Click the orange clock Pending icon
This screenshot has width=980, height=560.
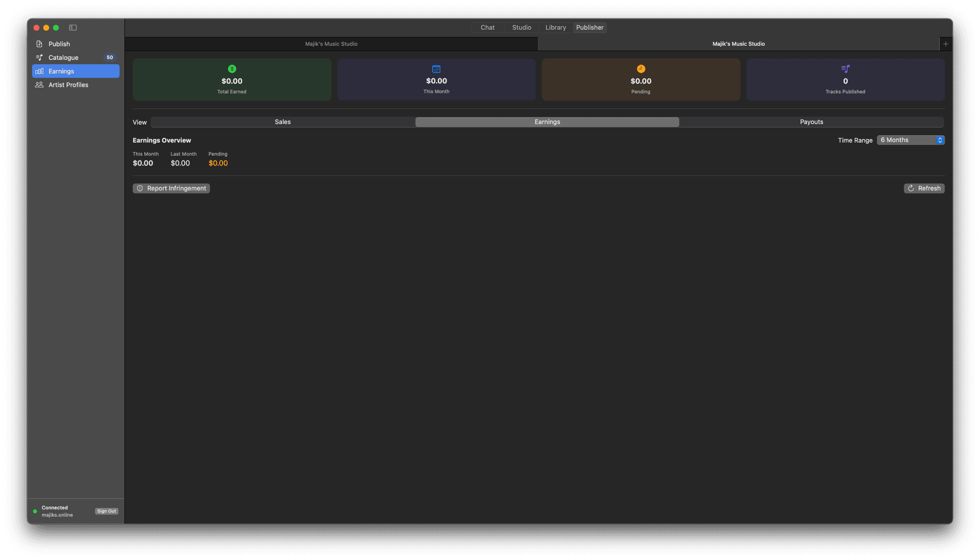click(x=641, y=69)
